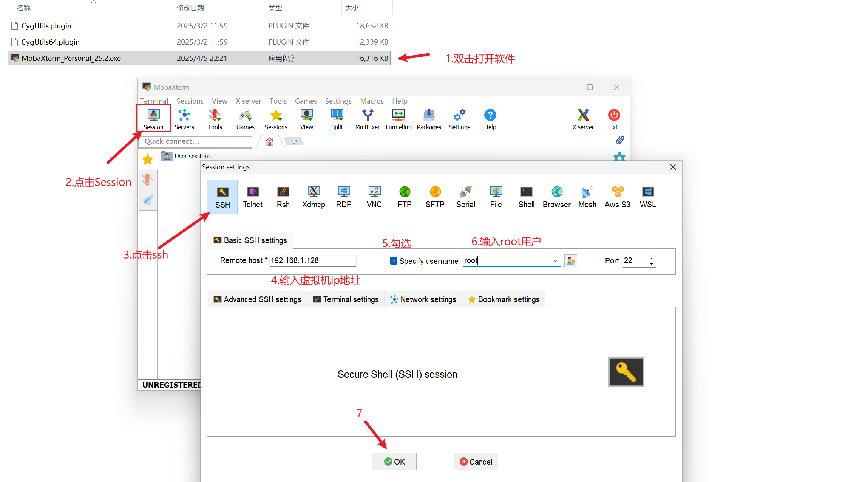This screenshot has width=868, height=482.
Task: Select the Rsh session type
Action: (283, 197)
